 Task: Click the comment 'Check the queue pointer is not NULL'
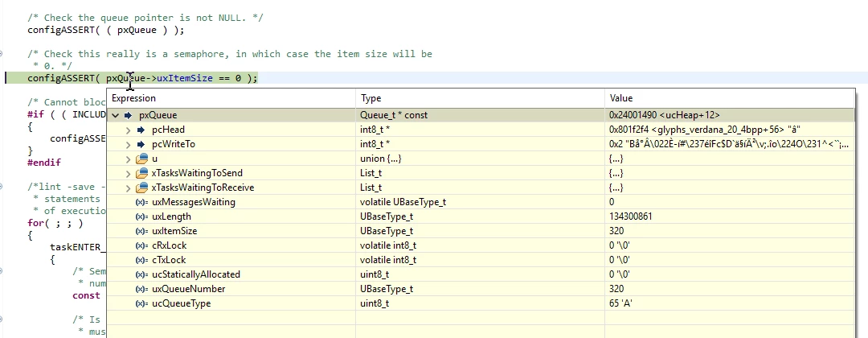coord(145,18)
